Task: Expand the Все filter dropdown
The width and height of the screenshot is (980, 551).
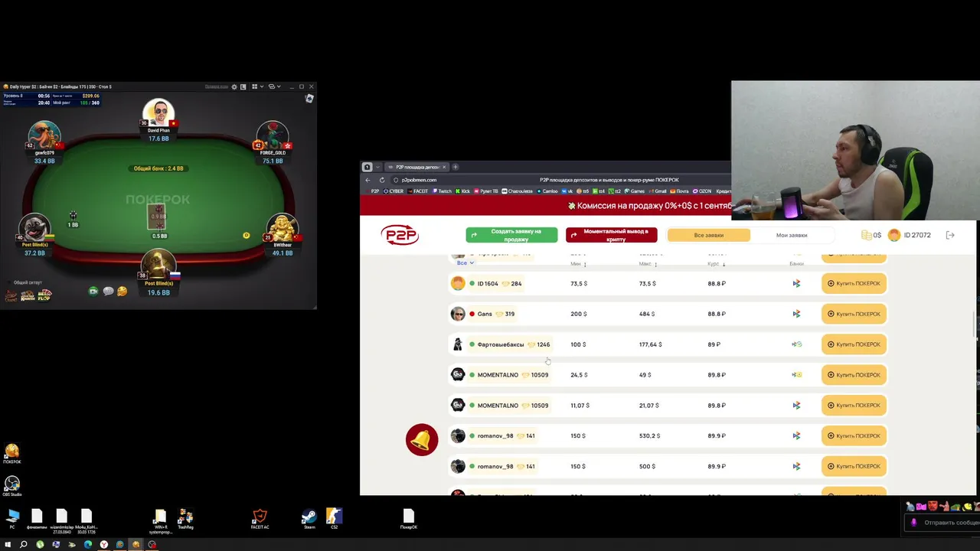Action: (x=465, y=262)
